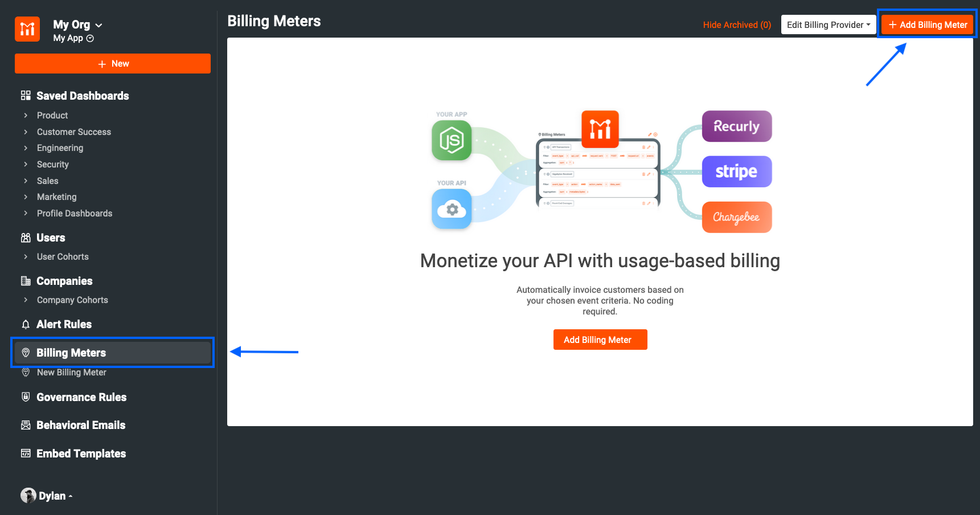Click the Users people icon

pos(26,238)
